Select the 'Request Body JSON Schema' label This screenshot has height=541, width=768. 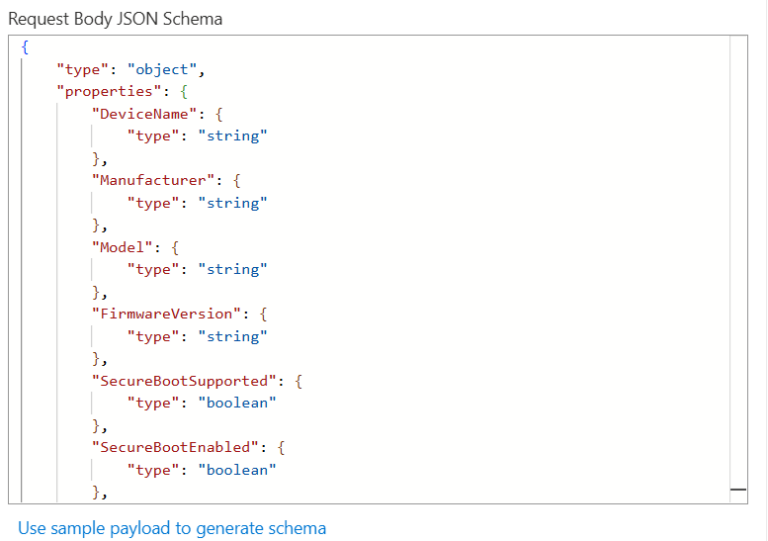[116, 19]
